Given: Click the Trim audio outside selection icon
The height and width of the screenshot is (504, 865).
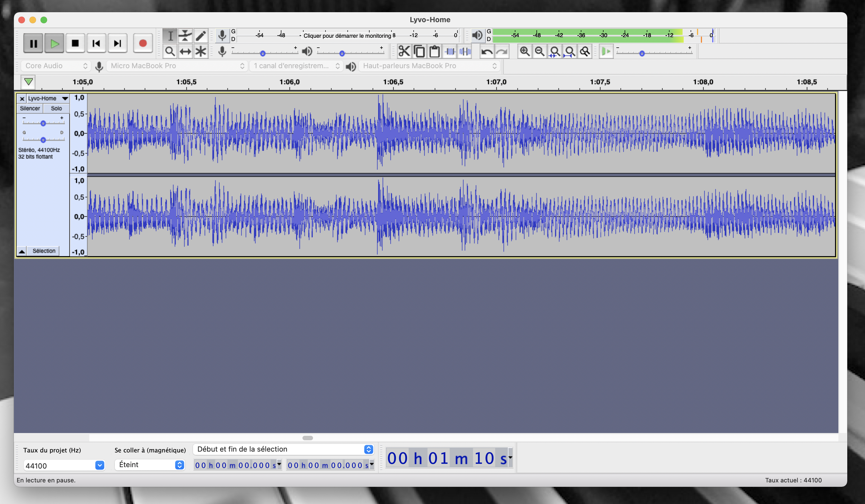Looking at the screenshot, I should pos(450,52).
